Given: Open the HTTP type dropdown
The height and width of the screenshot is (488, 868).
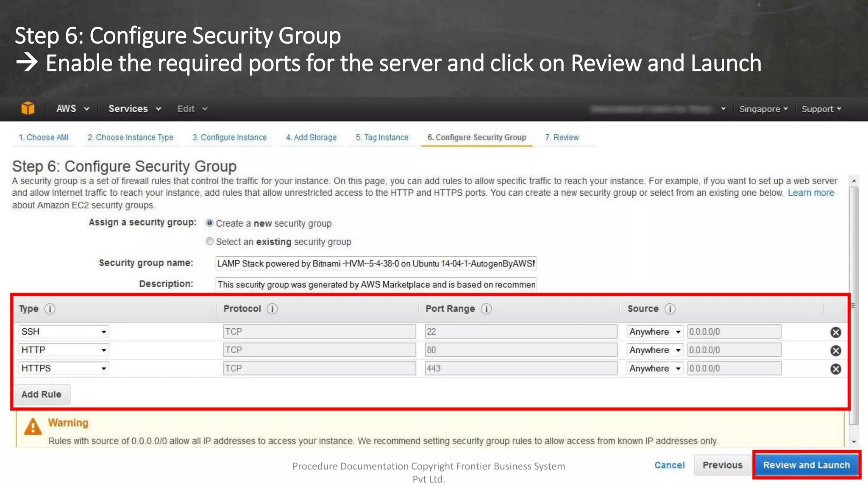Looking at the screenshot, I should [64, 350].
